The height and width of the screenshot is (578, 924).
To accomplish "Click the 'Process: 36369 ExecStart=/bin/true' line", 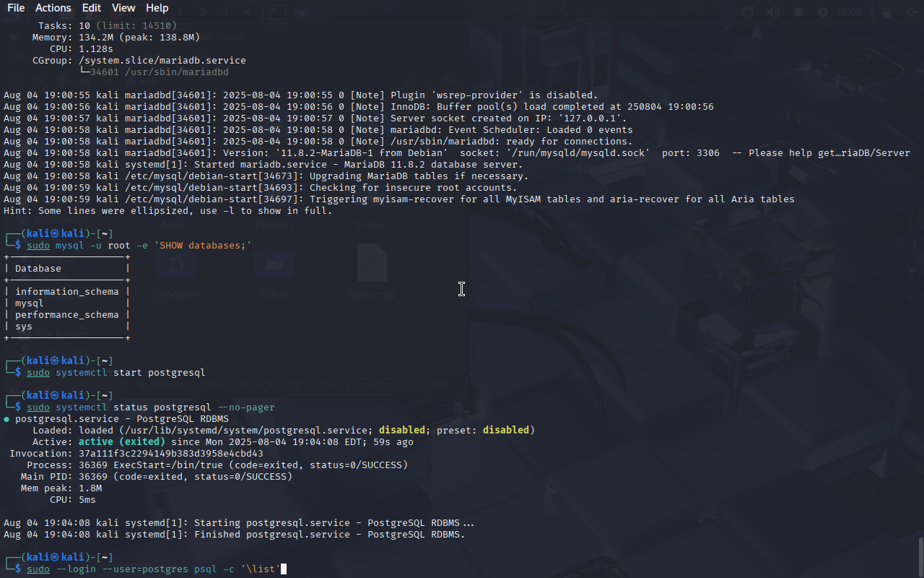I will pos(217,465).
